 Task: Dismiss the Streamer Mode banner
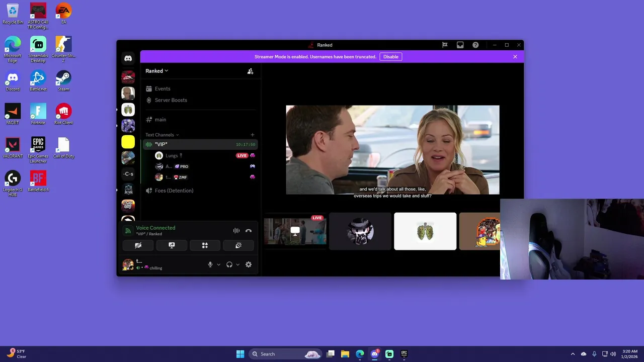tap(515, 57)
